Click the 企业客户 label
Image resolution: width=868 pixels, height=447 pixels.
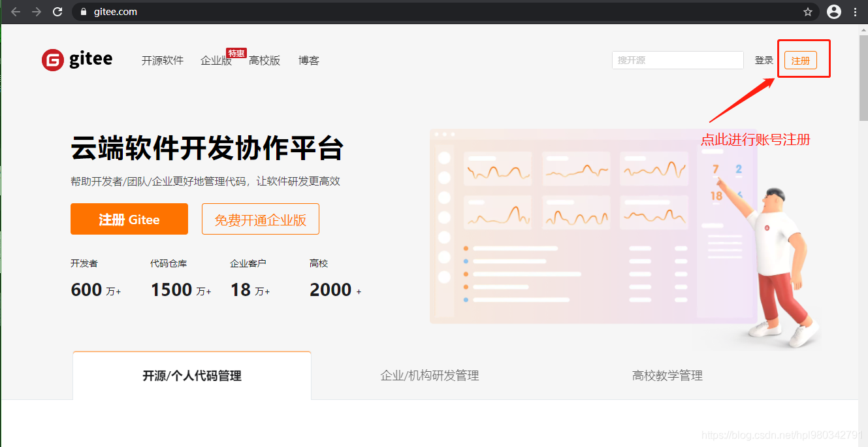tap(248, 263)
